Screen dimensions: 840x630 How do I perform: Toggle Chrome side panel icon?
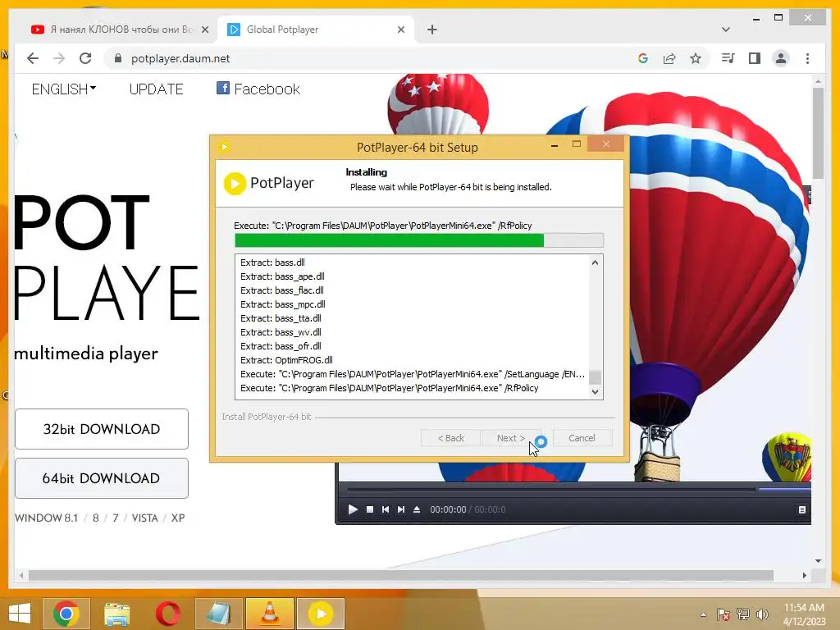(x=755, y=58)
